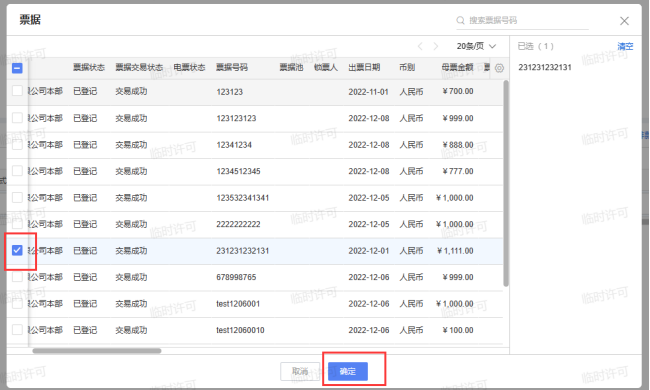Uncheck the row for 票据号码 231231232131
This screenshot has width=650, height=390.
pos(17,250)
